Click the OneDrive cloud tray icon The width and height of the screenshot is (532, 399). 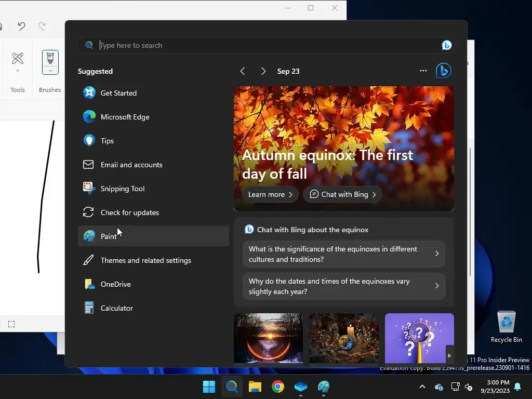[438, 387]
